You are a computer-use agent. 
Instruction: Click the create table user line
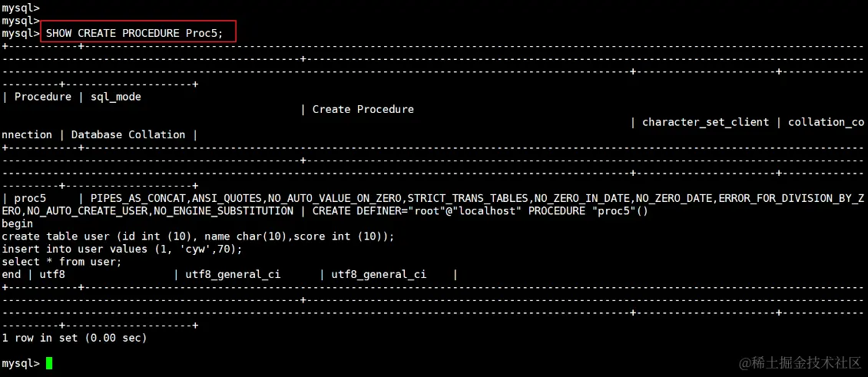[197, 236]
